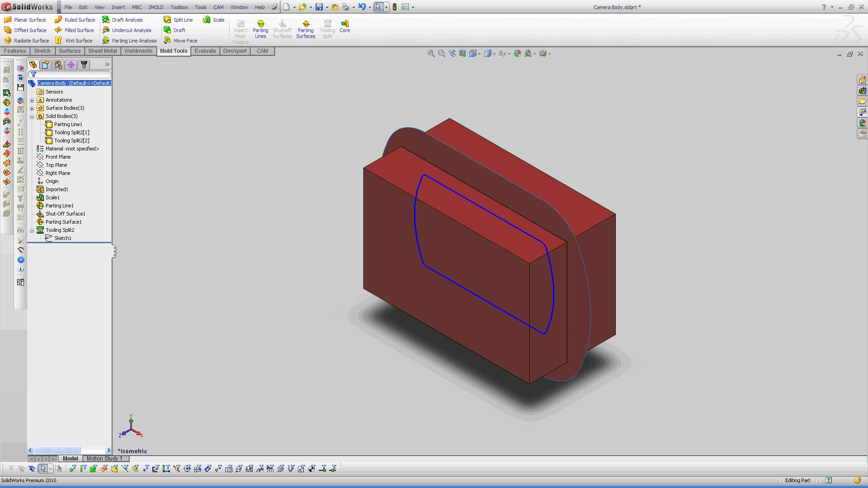Switch to the Motion Study 1 tab
The image size is (868, 488).
click(104, 459)
